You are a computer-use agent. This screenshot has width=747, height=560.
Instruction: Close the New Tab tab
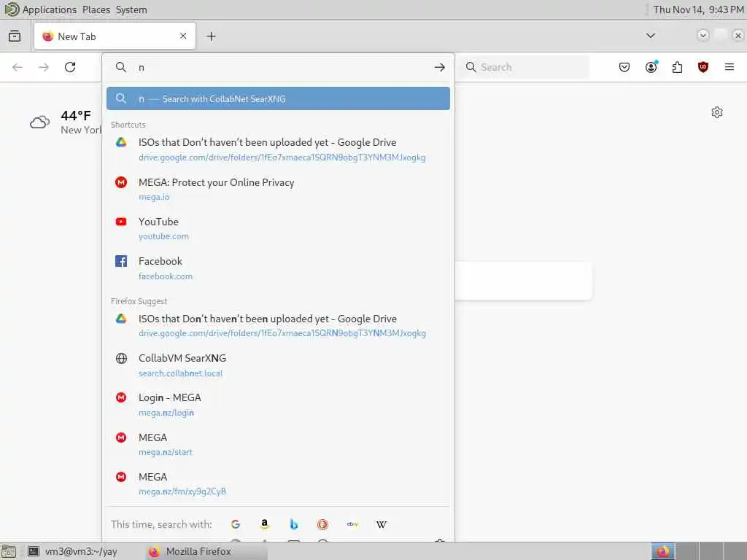183,36
